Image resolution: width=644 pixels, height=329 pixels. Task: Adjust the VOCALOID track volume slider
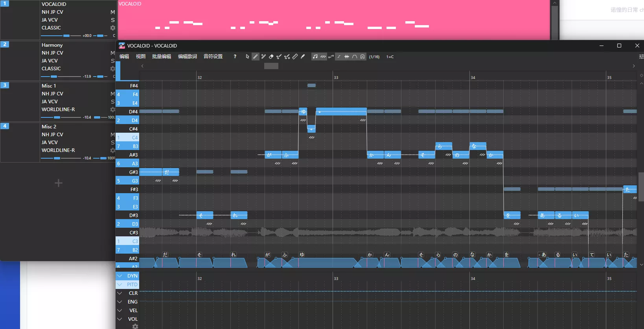coord(61,36)
